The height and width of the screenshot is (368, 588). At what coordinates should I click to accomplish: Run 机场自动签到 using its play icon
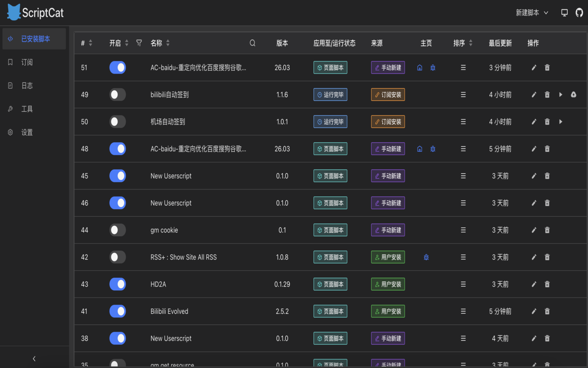point(560,121)
